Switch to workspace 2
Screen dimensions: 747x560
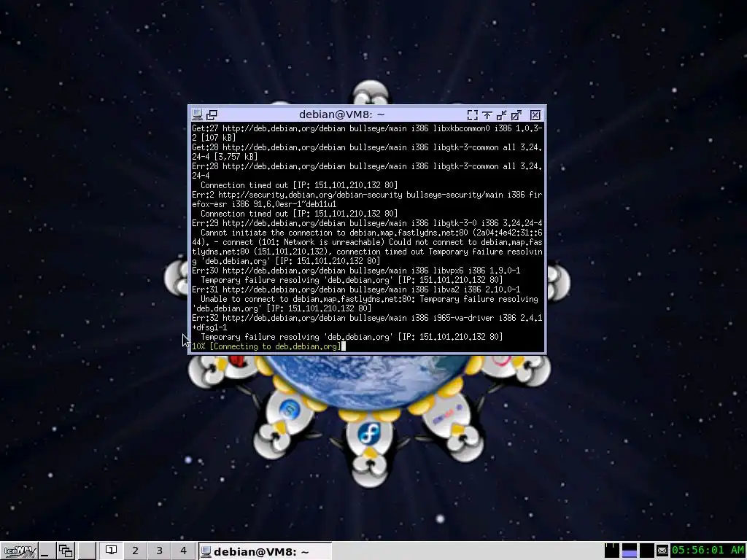(135, 551)
